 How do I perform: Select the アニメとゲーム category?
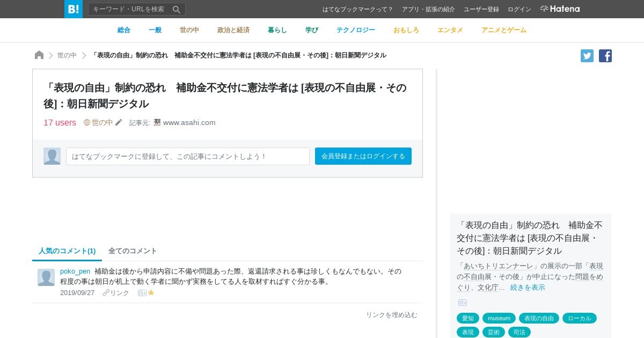coord(504,30)
